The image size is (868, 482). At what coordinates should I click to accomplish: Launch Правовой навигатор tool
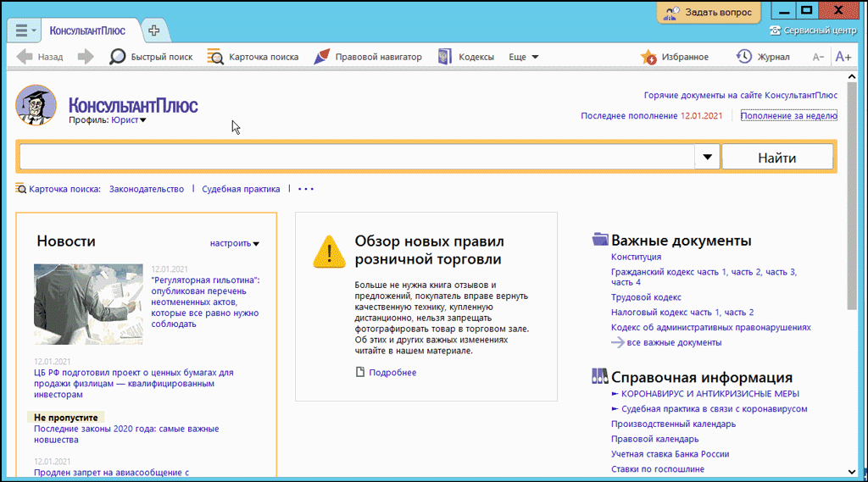click(368, 57)
